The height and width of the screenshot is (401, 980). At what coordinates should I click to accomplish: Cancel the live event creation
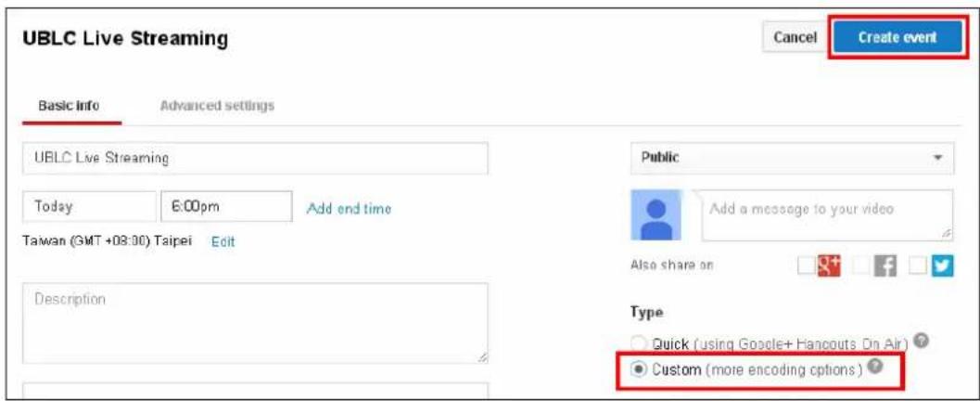[795, 37]
